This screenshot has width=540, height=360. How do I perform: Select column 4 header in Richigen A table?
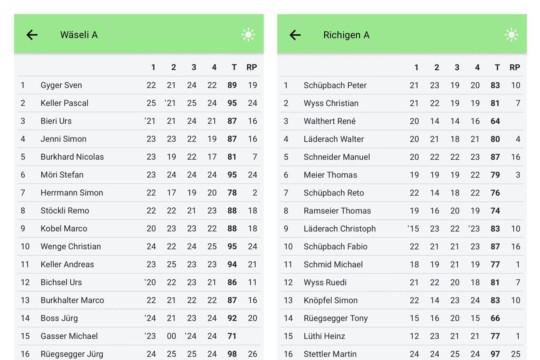[477, 67]
